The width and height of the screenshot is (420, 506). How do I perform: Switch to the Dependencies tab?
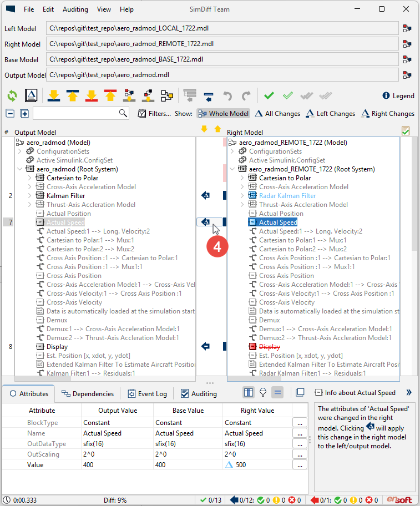click(88, 394)
